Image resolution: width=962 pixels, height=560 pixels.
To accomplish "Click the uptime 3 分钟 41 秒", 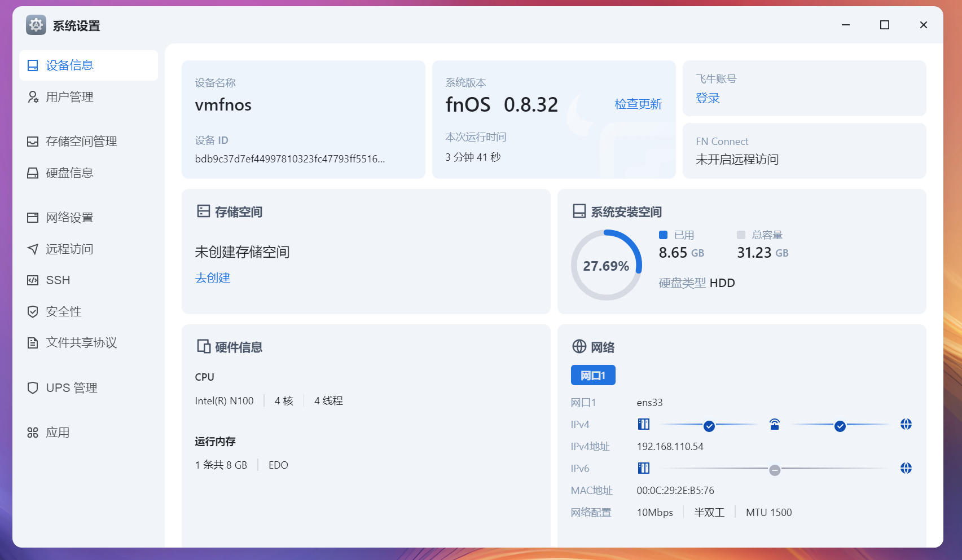I will coord(473,157).
